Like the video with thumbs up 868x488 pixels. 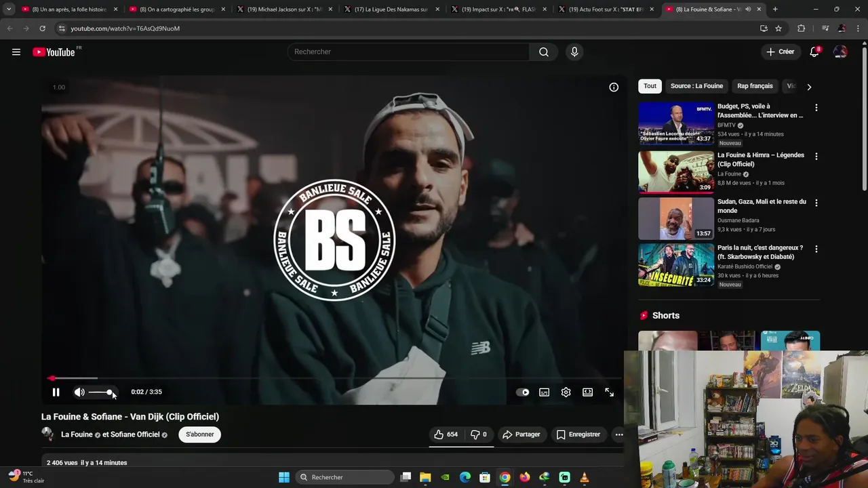(x=446, y=434)
